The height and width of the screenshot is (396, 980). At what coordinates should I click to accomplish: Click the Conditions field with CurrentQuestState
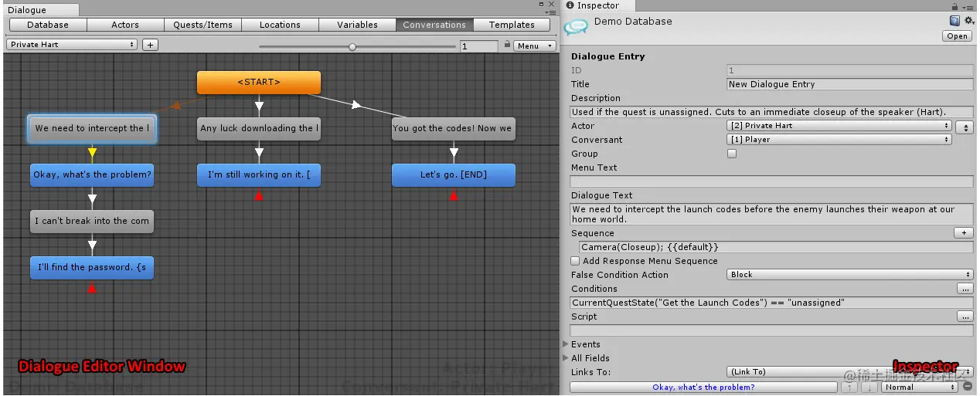(x=771, y=303)
